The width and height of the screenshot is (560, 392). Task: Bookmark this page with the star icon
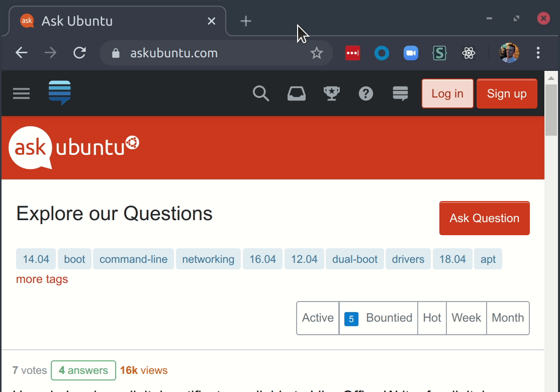316,53
